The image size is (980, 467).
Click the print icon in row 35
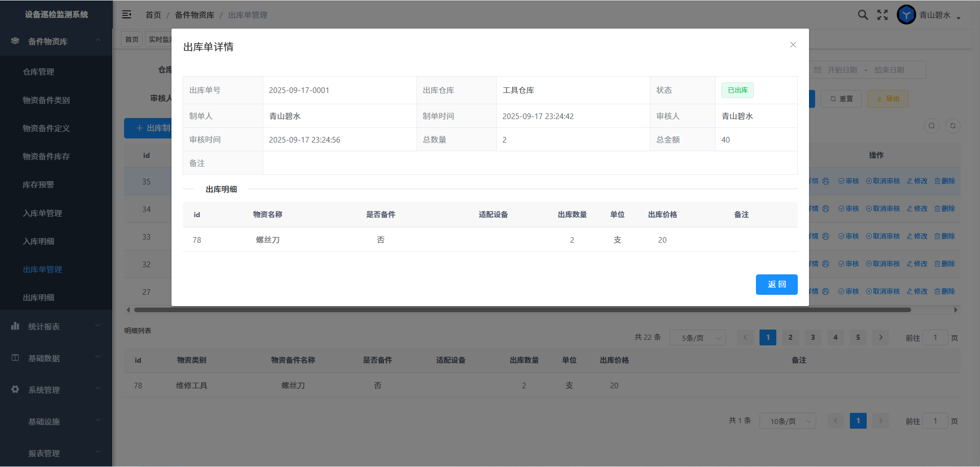pyautogui.click(x=826, y=181)
